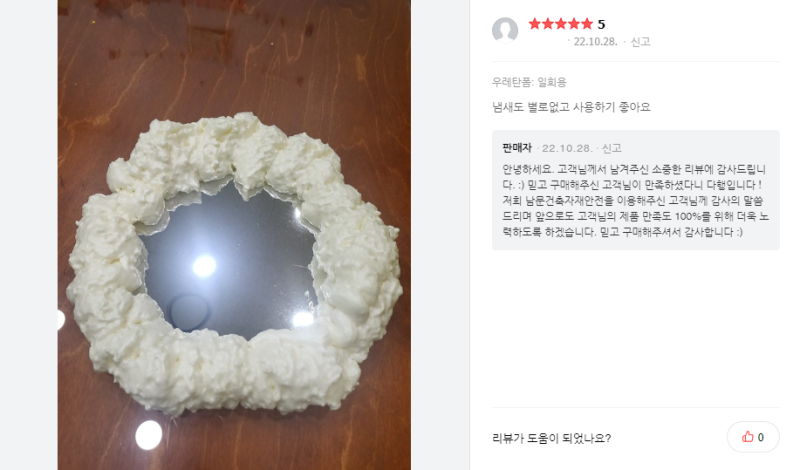Report the review via the 신고 link near the date
The image size is (800, 470).
point(640,42)
